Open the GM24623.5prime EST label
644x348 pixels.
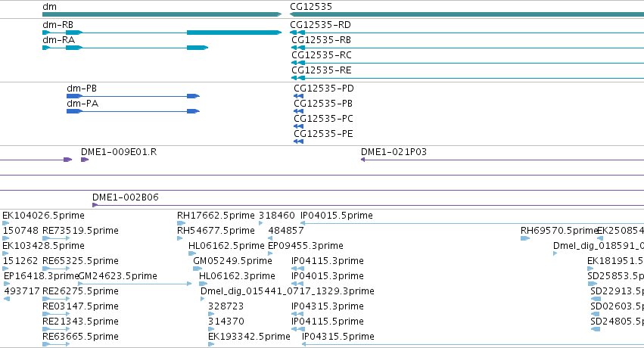tap(118, 276)
